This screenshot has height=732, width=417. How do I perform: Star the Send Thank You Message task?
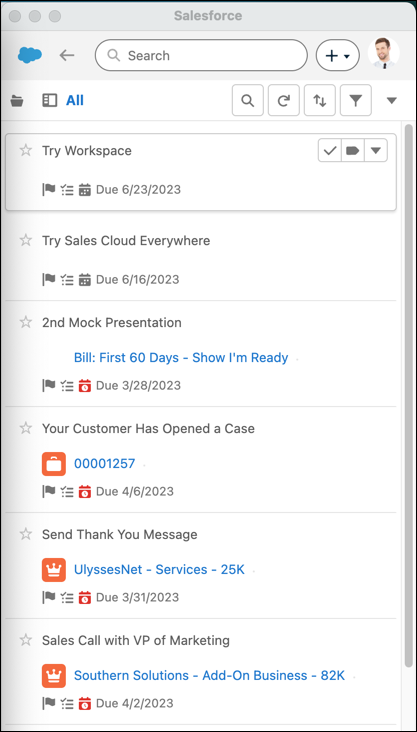pyautogui.click(x=26, y=534)
